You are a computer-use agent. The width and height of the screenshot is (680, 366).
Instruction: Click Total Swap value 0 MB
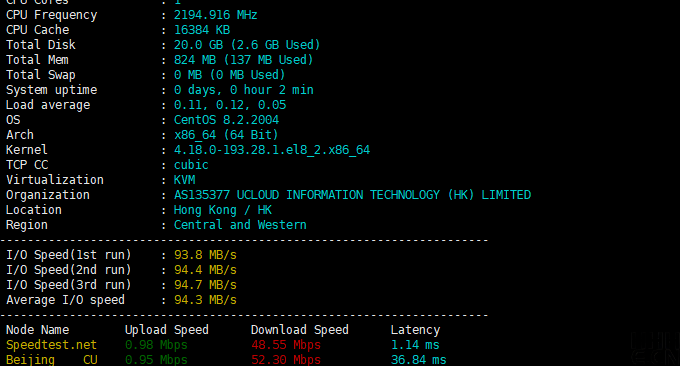click(x=188, y=75)
